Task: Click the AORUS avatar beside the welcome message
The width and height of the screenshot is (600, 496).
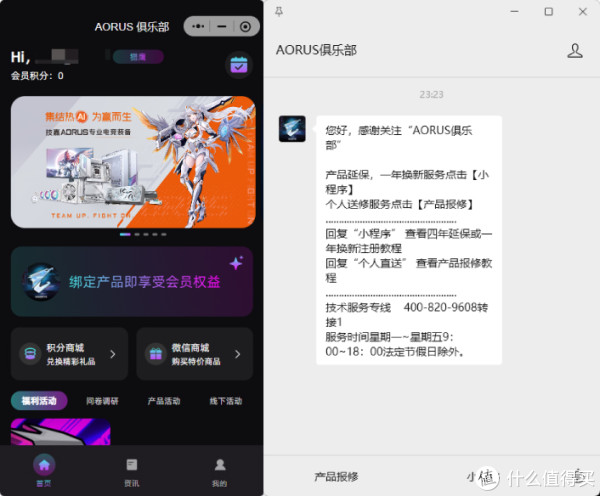Action: point(292,129)
